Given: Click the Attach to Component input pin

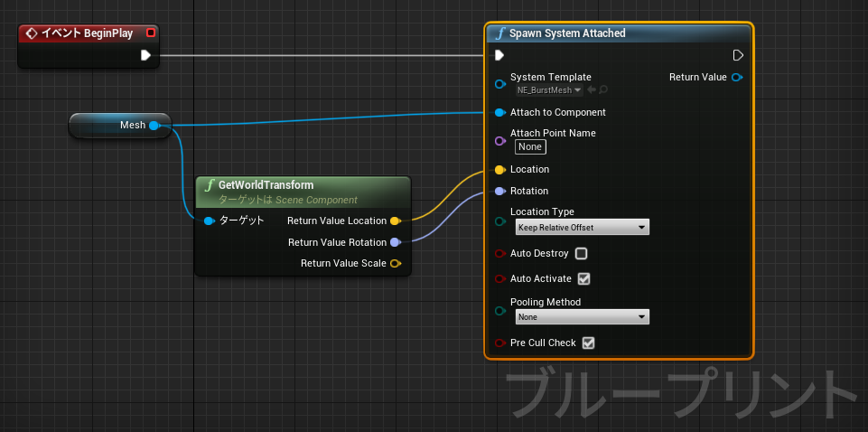Looking at the screenshot, I should click(x=499, y=112).
